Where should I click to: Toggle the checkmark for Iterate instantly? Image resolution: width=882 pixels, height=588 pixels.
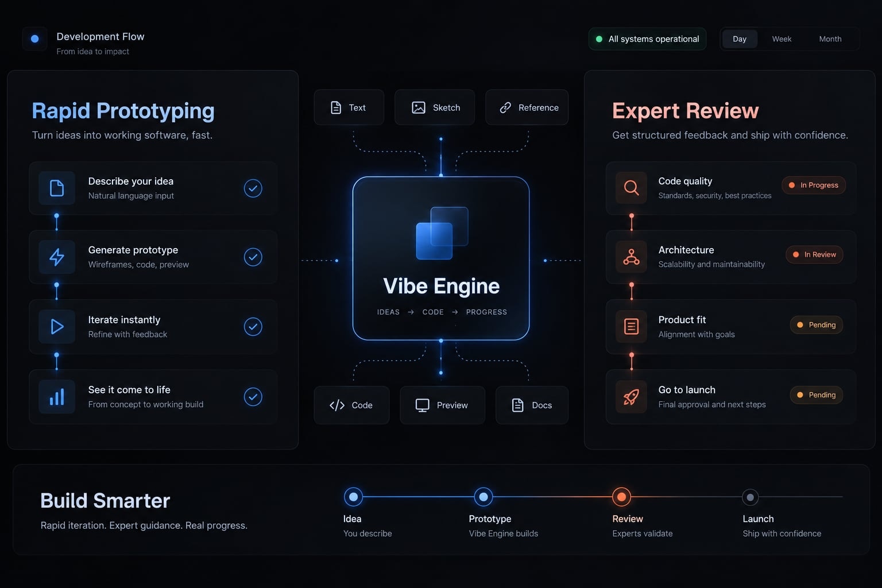click(x=253, y=327)
